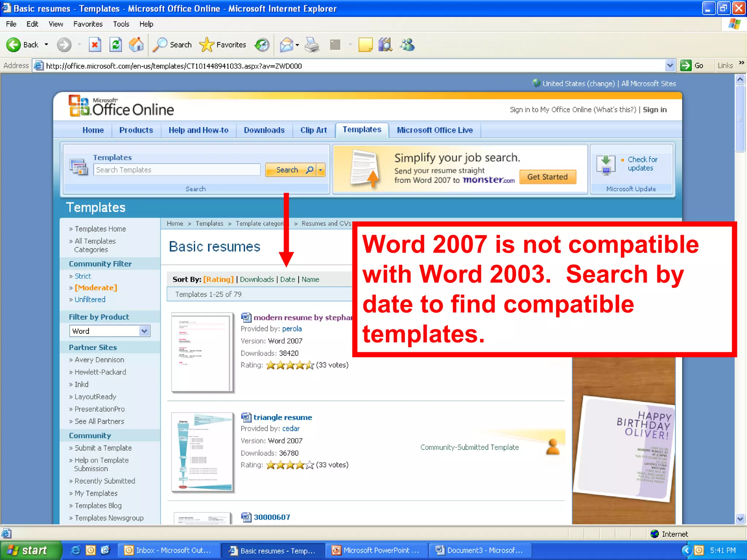Click the Stop page loading icon
This screenshot has width=747, height=560.
pos(95,45)
